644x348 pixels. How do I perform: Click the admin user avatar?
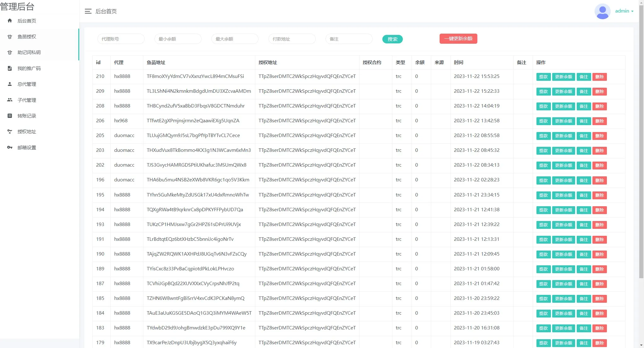[602, 11]
